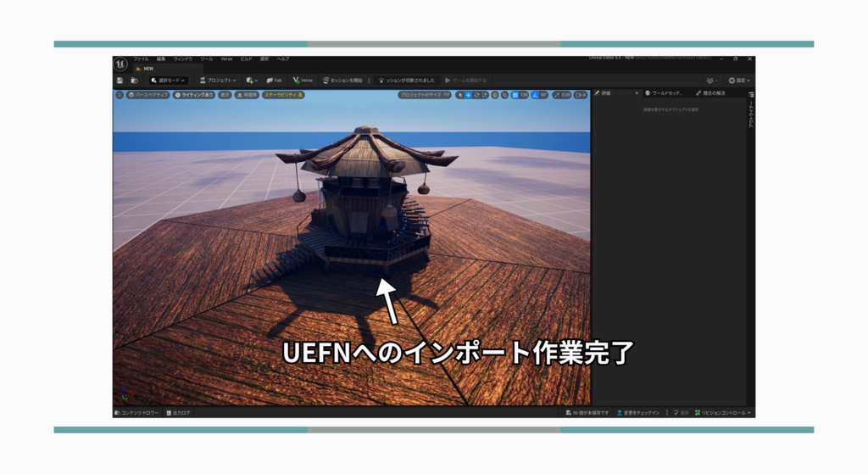Click the outliner list icon in sidebar

tap(751, 95)
